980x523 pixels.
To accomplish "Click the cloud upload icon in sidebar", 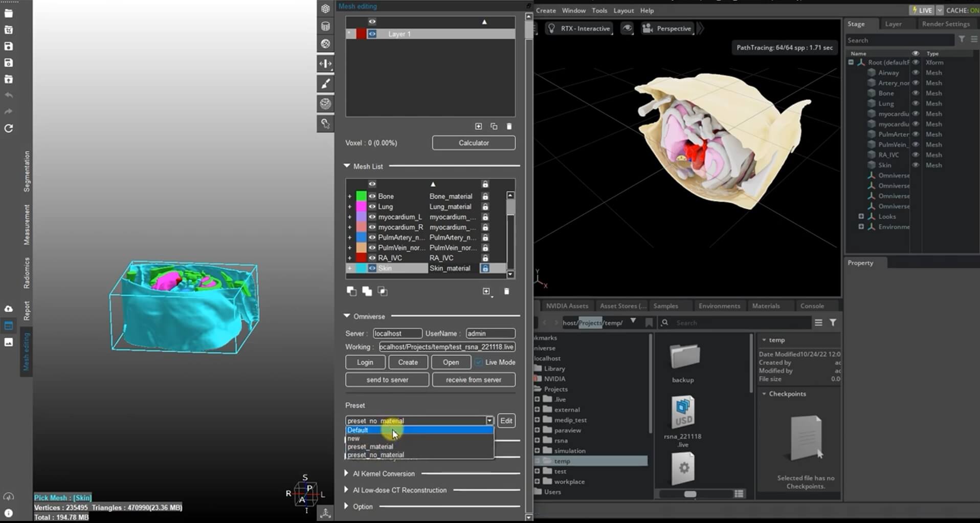I will [9, 309].
